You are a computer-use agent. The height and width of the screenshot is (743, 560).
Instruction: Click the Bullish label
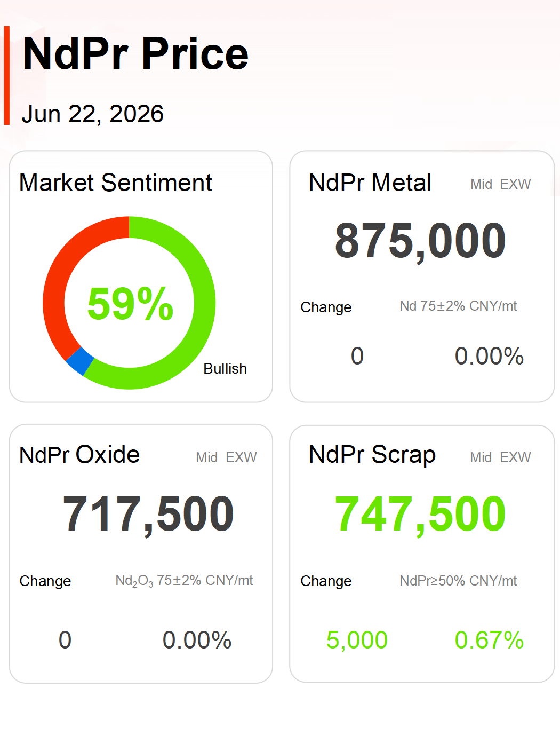coord(225,369)
